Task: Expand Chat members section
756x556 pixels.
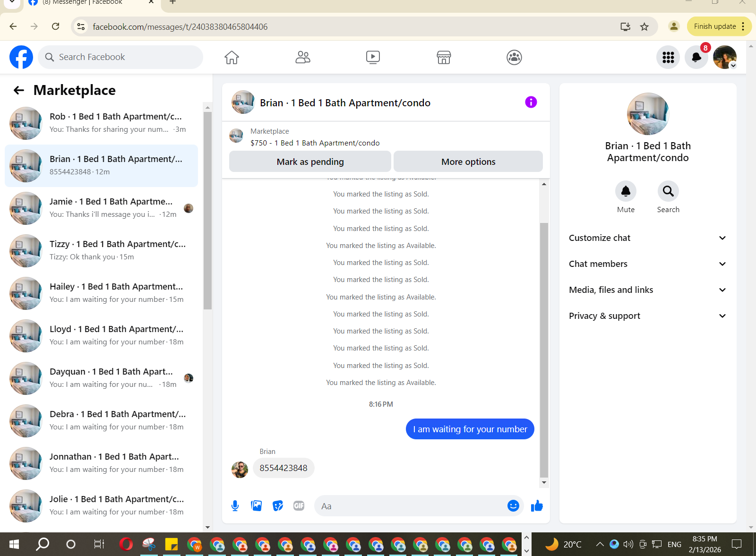Action: coord(647,264)
